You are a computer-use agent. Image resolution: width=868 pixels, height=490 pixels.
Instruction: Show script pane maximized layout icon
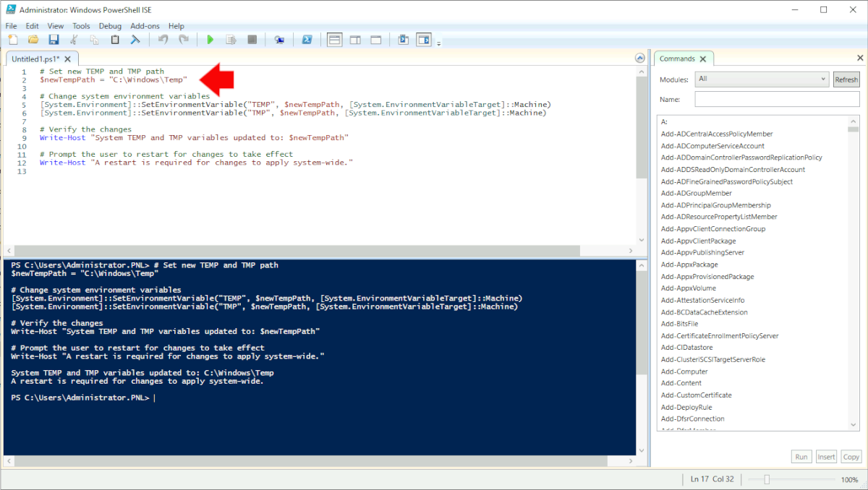375,40
